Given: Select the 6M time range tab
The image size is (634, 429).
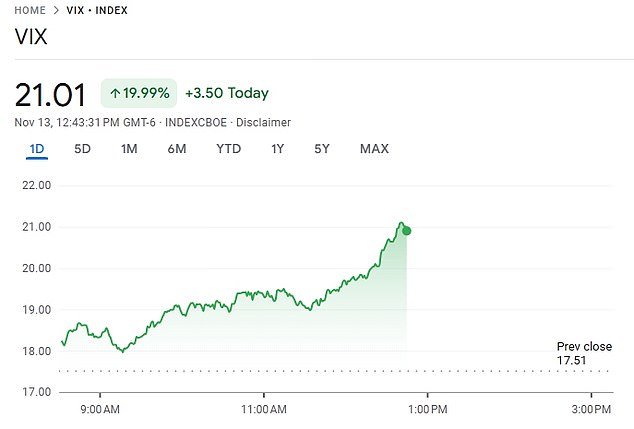Looking at the screenshot, I should click(177, 149).
